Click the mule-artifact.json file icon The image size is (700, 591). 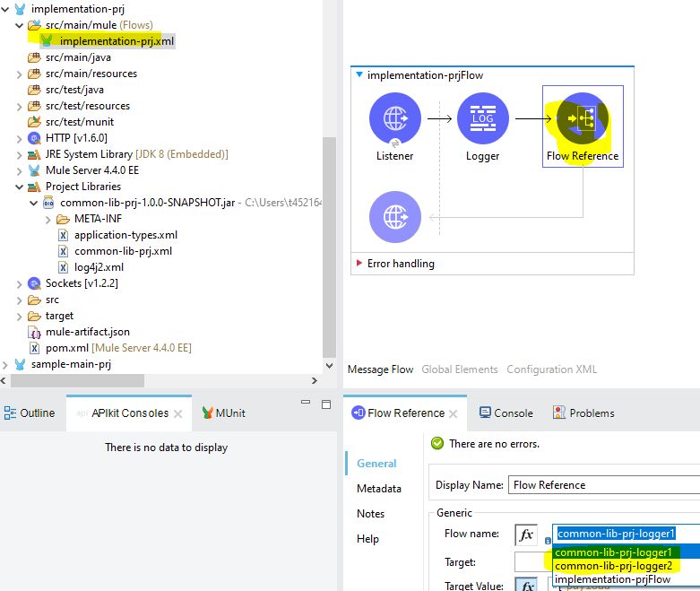coord(34,332)
